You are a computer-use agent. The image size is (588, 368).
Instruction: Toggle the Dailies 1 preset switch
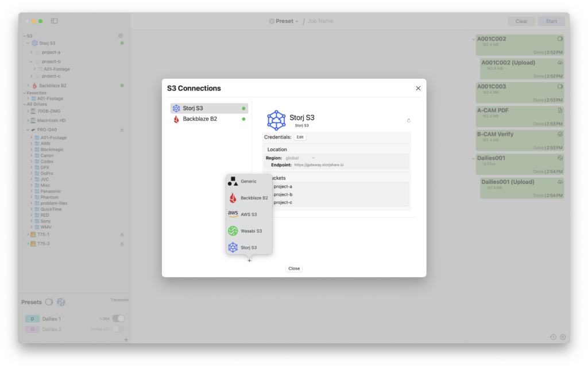(118, 319)
